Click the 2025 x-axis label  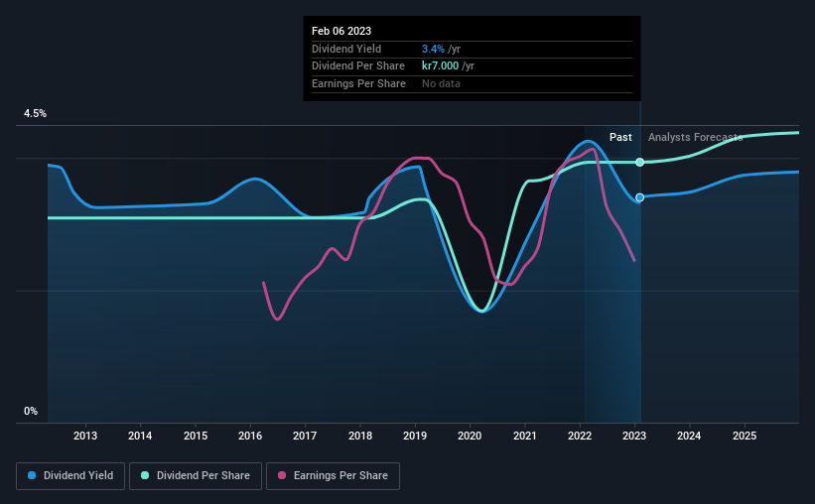[745, 436]
